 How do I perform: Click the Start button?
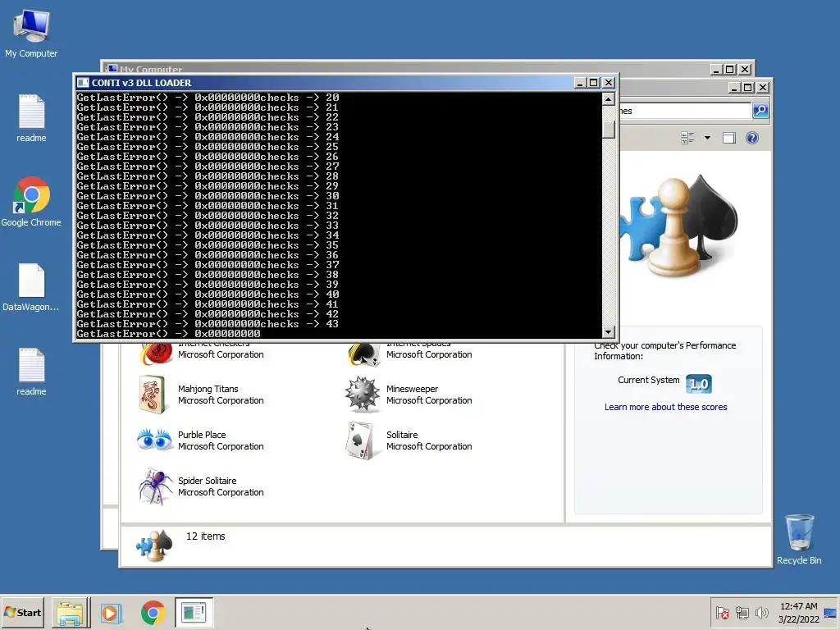tap(22, 612)
